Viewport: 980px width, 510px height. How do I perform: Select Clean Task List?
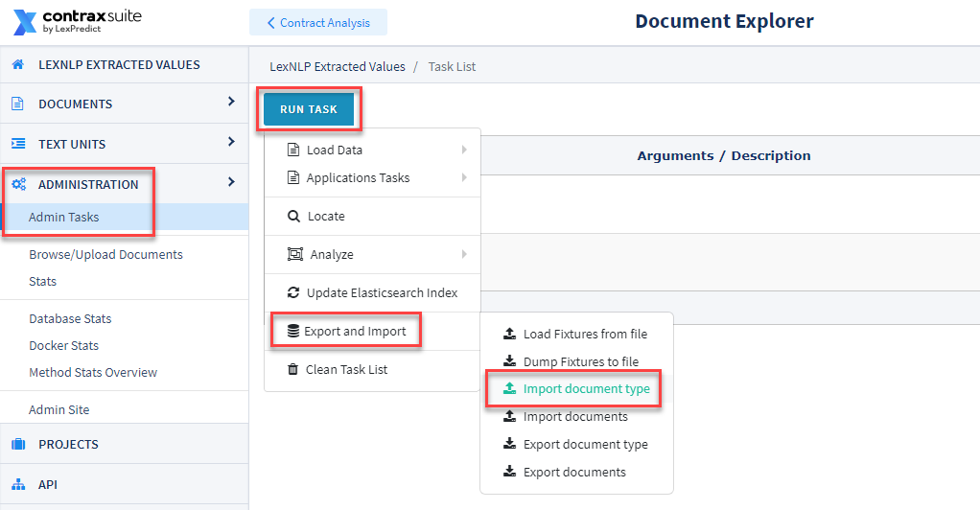point(372,369)
